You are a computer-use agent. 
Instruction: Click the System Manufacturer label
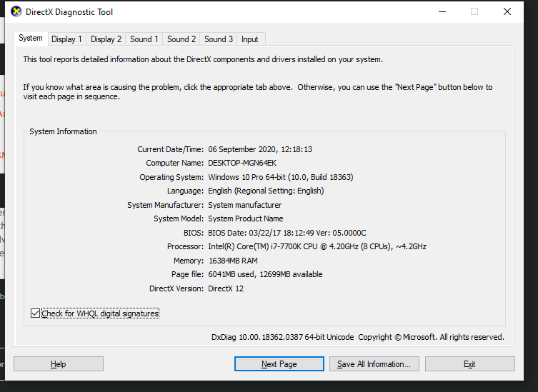coord(165,205)
